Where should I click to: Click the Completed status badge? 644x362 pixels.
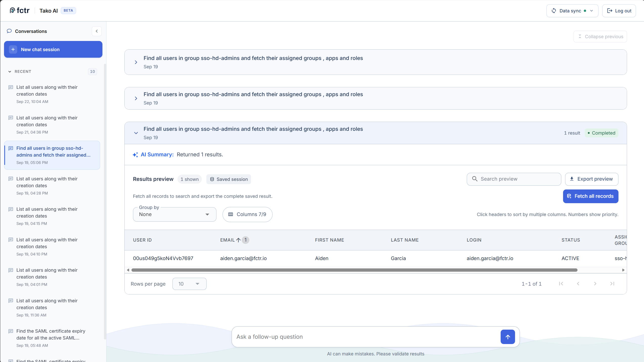tap(602, 133)
